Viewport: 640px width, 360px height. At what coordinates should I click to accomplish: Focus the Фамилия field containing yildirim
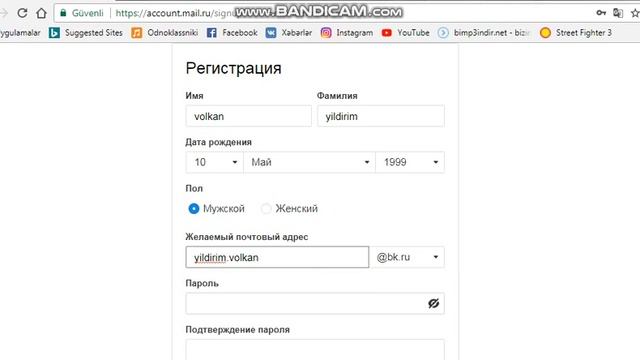pos(381,116)
